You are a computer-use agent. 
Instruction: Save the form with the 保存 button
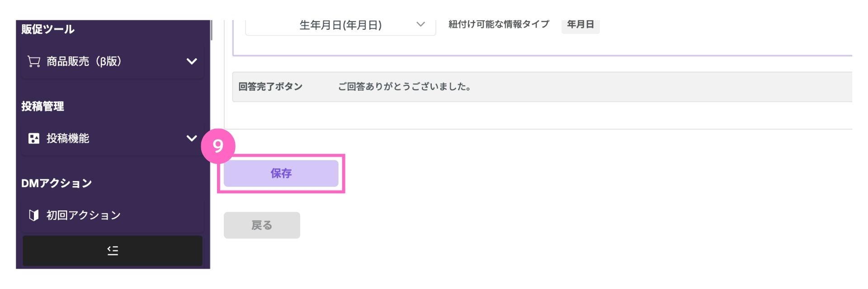tap(281, 173)
